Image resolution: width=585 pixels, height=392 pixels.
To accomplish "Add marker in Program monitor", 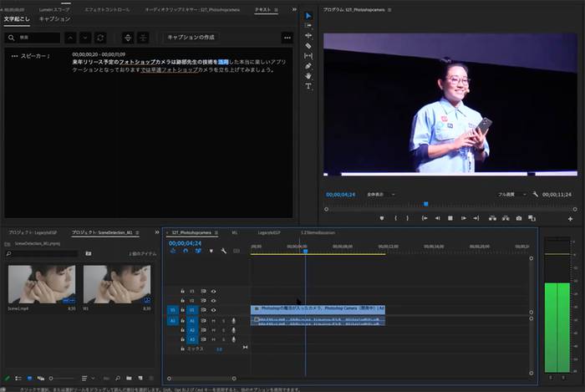I will click(x=382, y=218).
